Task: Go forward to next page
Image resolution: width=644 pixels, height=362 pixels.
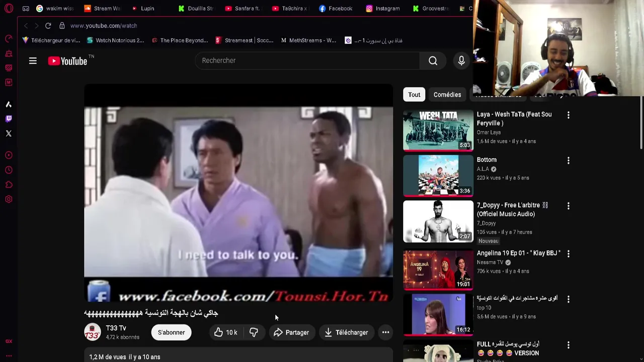Action: [x=36, y=26]
